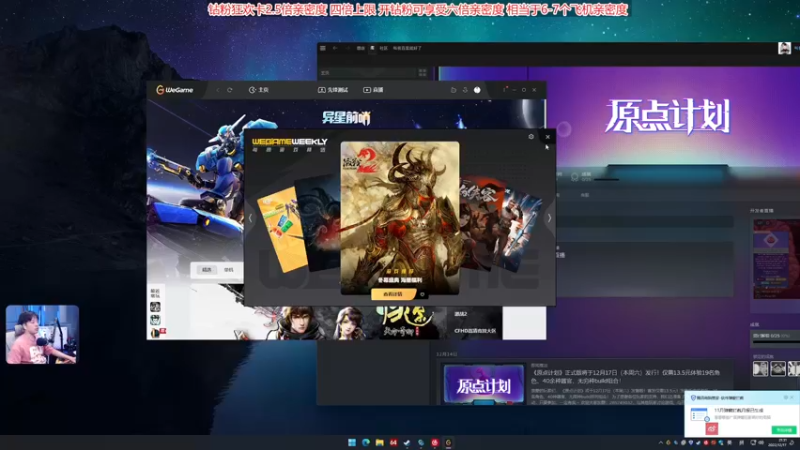This screenshot has width=800, height=450.
Task: Click streamer webcam overlay
Action: [x=42, y=335]
